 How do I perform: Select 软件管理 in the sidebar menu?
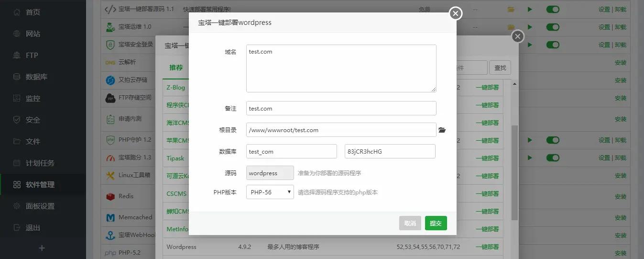point(39,184)
